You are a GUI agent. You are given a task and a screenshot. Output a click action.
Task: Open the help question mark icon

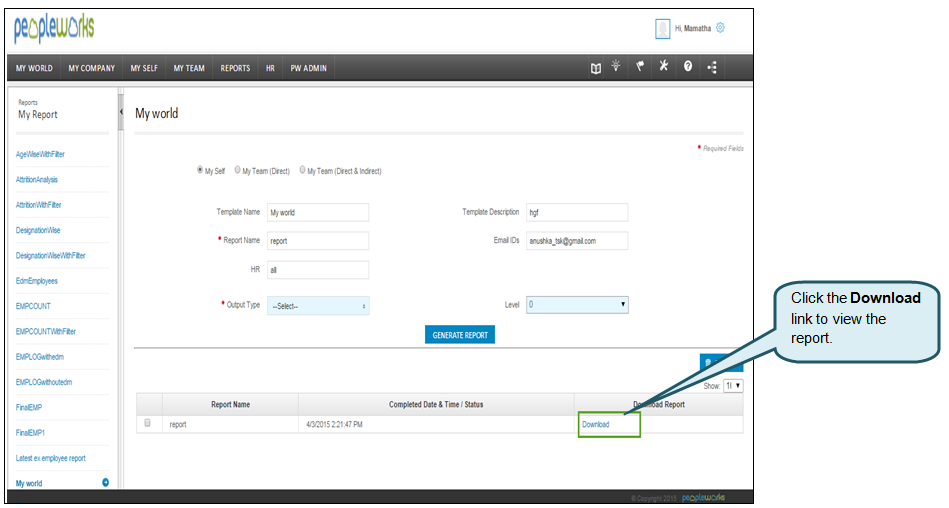pos(688,68)
